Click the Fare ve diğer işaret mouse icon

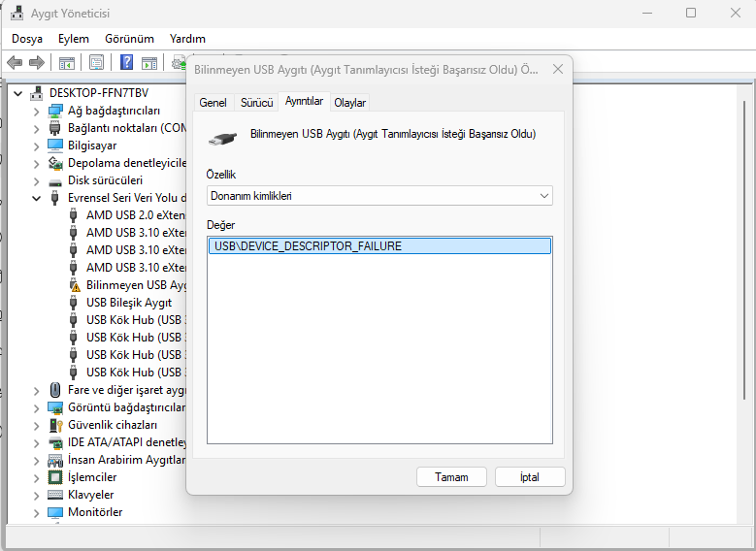pyautogui.click(x=55, y=390)
